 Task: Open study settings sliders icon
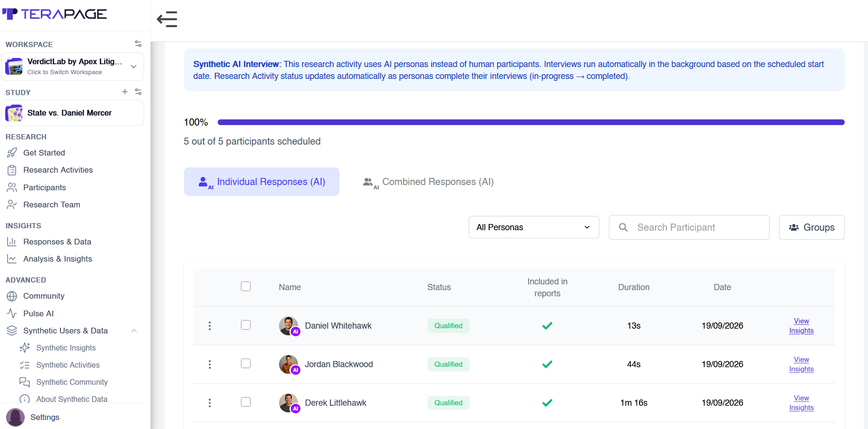138,92
